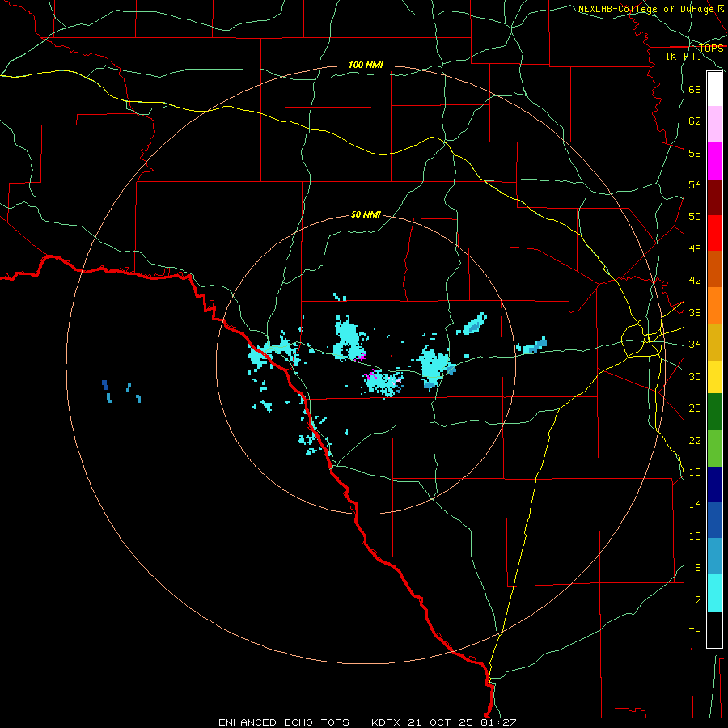
Task: Click legend value "30"
Action: (695, 376)
